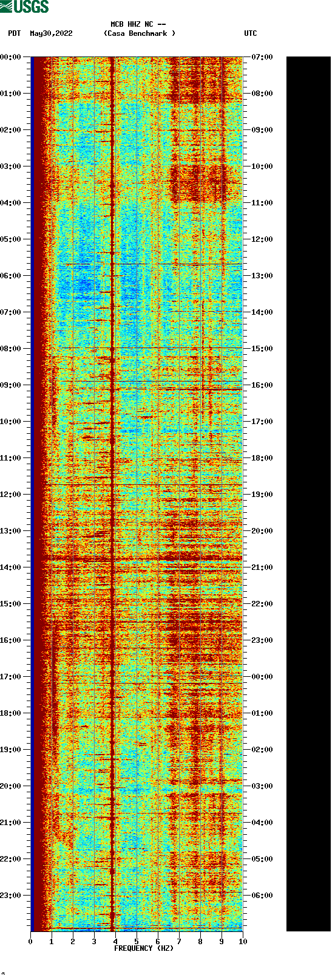
Task: Click the PDT time label 01:00
Action: [11, 94]
